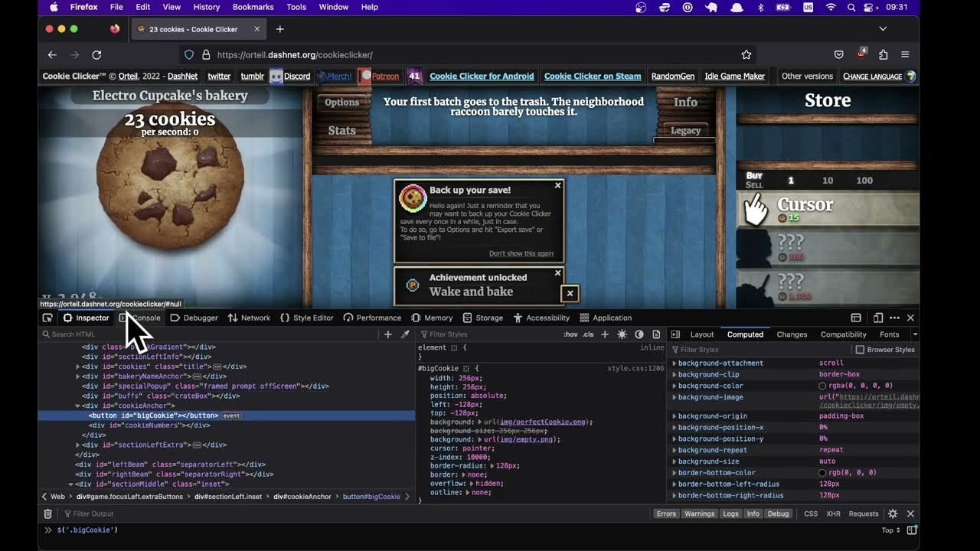The height and width of the screenshot is (551, 980).
Task: Open the Network tab
Action: [249, 318]
